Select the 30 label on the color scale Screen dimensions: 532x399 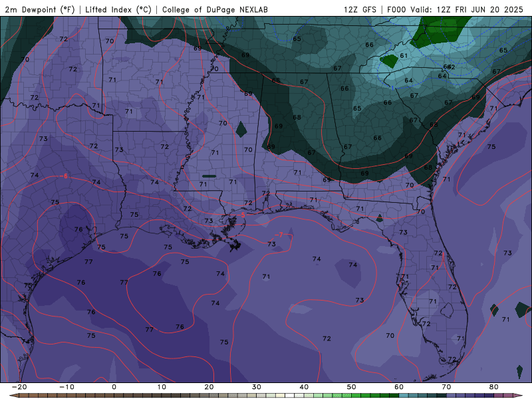[x=257, y=387]
